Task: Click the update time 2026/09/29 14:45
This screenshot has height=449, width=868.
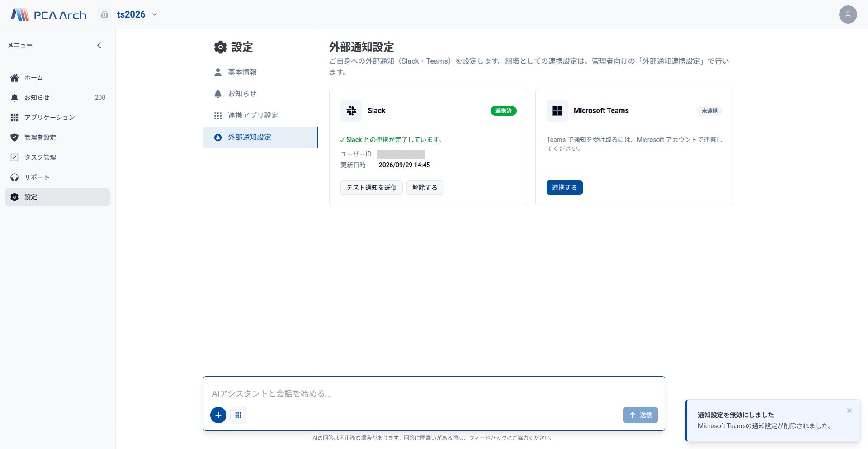Action: point(404,165)
